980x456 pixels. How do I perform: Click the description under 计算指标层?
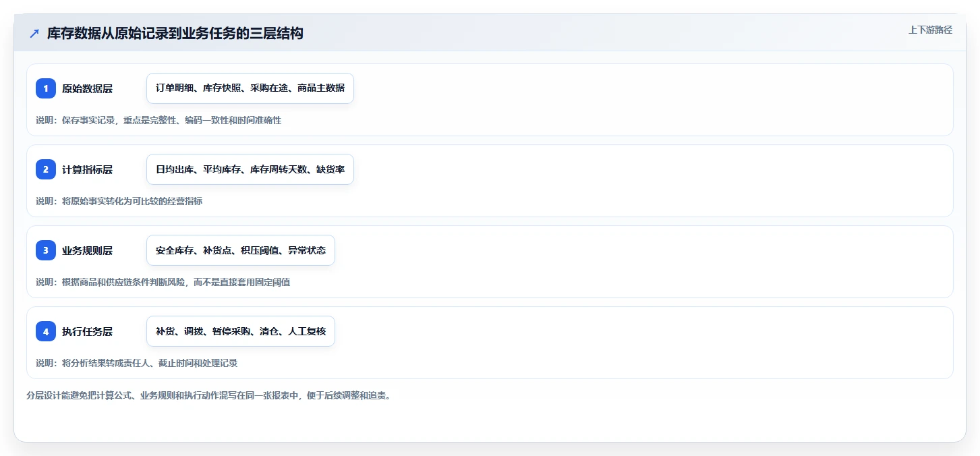119,201
